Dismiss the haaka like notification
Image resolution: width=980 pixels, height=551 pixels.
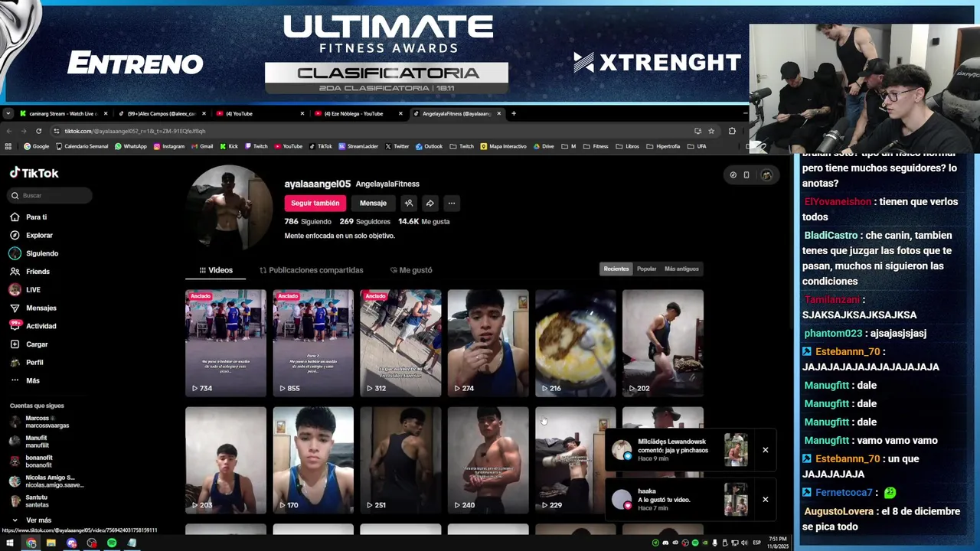765,500
